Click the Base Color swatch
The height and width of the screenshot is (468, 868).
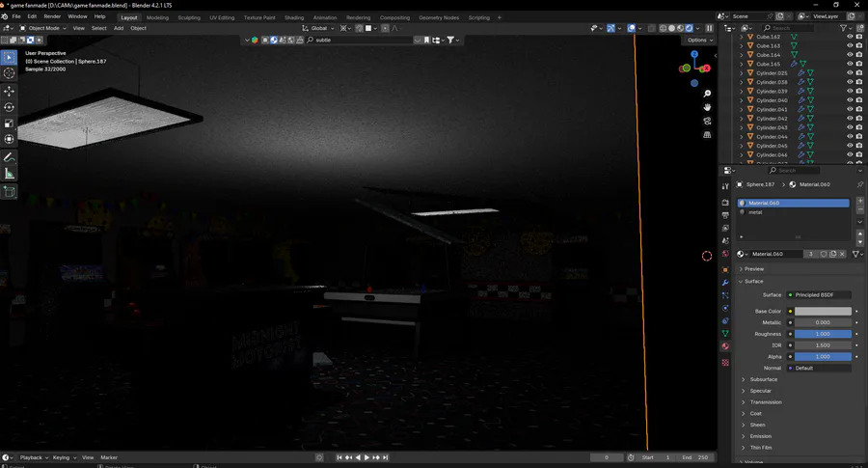pyautogui.click(x=823, y=312)
